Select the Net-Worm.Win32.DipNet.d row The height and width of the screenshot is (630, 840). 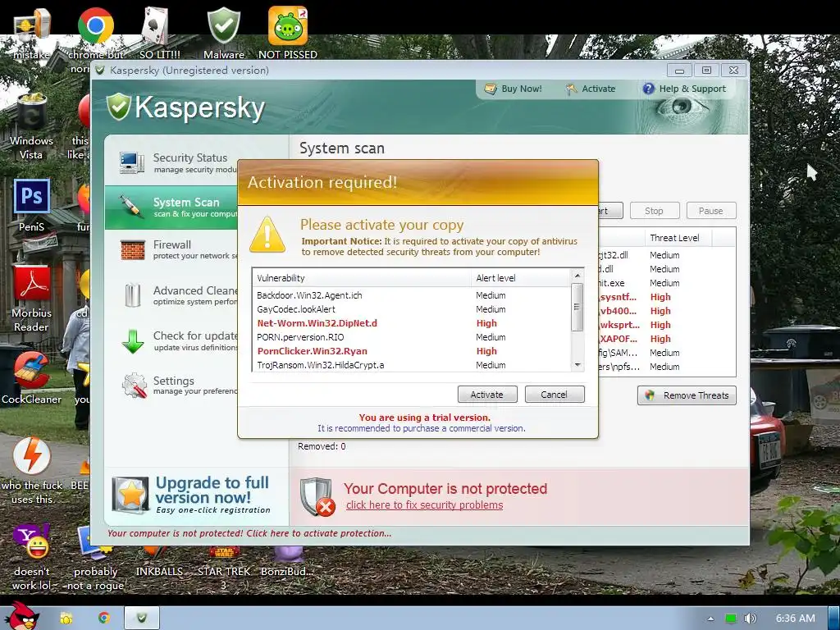click(x=412, y=323)
